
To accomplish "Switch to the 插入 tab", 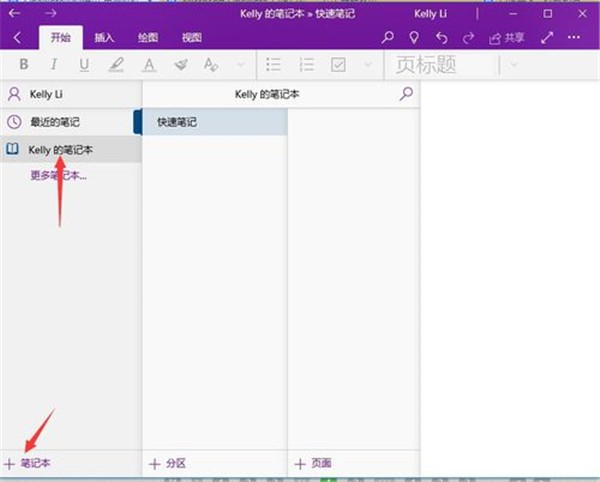I will (x=104, y=37).
